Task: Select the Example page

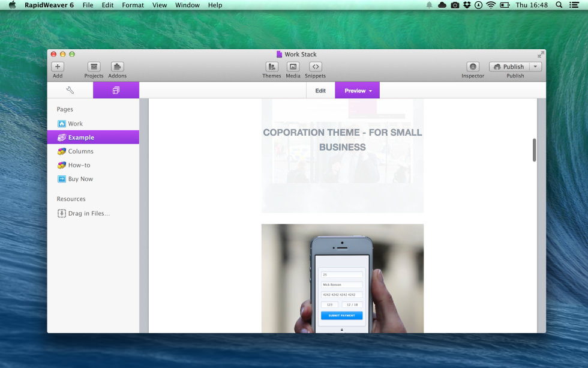Action: pyautogui.click(x=93, y=137)
